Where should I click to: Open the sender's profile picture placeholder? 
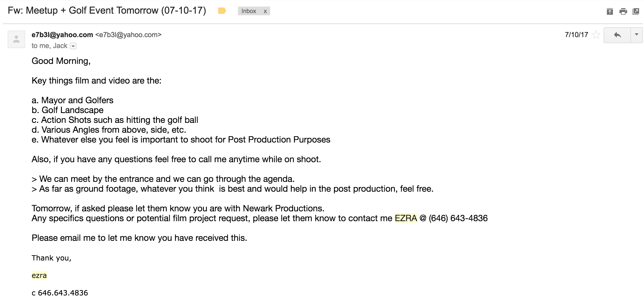[x=16, y=39]
